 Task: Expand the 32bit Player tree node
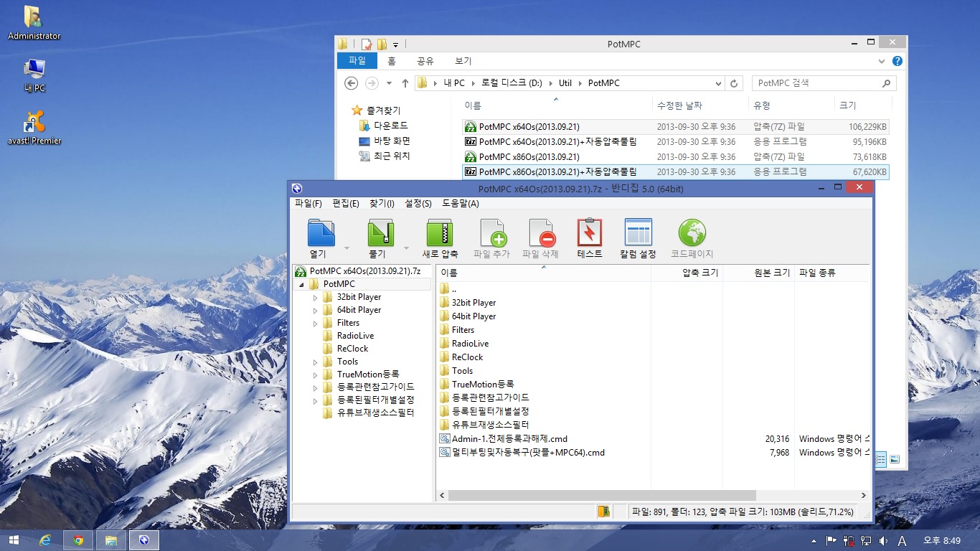pyautogui.click(x=315, y=297)
